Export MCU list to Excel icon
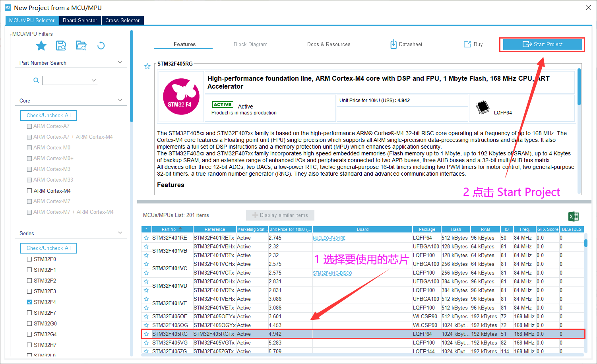The height and width of the screenshot is (364, 597). pyautogui.click(x=574, y=216)
